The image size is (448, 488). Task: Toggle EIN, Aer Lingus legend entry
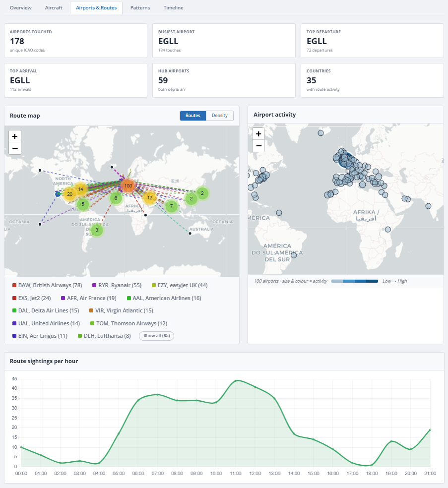tap(40, 336)
